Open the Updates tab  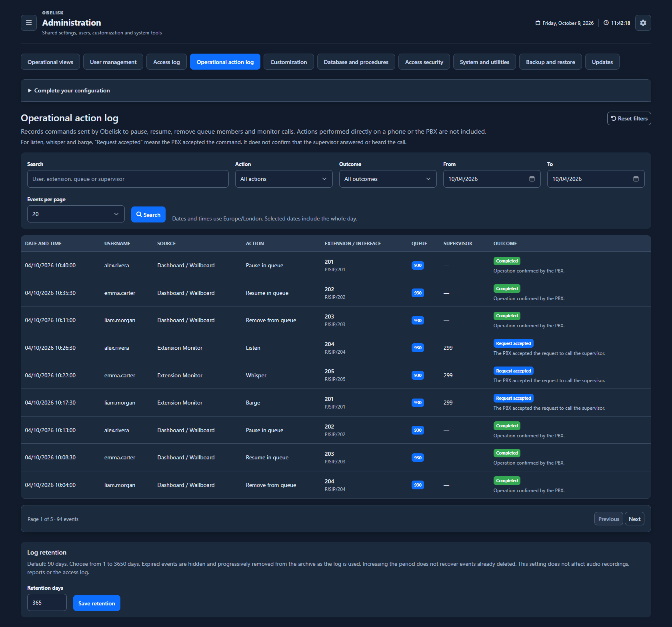(602, 62)
